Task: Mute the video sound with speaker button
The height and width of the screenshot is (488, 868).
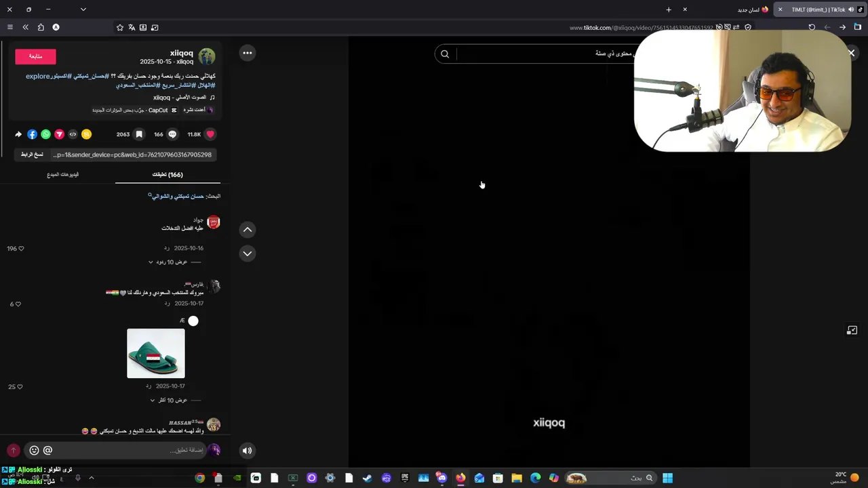Action: click(x=248, y=450)
